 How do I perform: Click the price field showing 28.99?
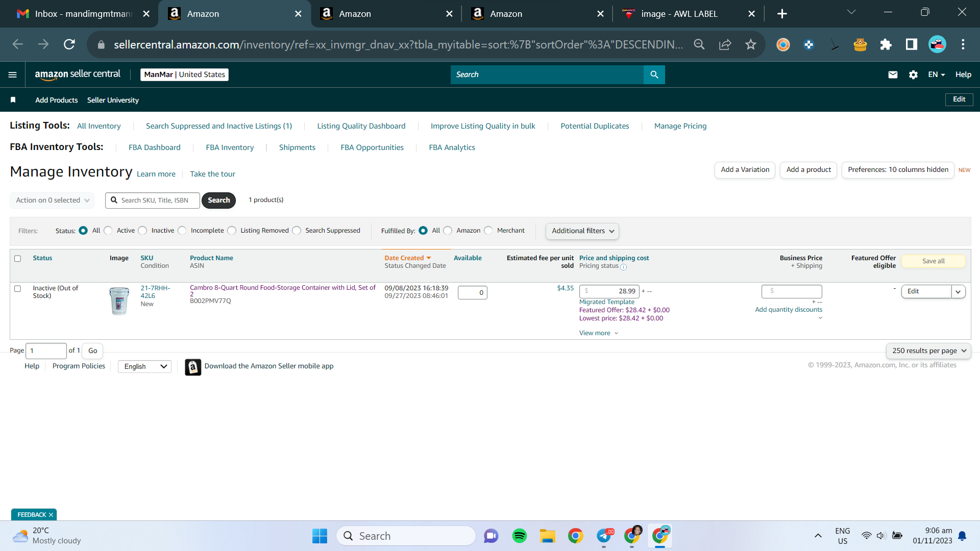[x=609, y=291]
